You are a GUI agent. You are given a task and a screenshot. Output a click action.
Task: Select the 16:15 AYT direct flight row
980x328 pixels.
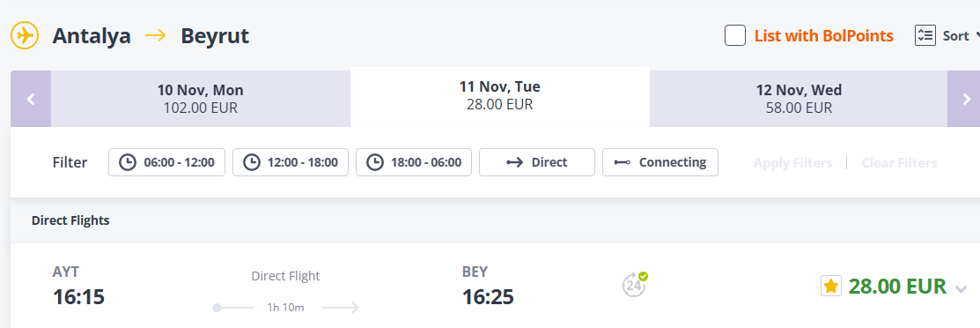coord(495,286)
